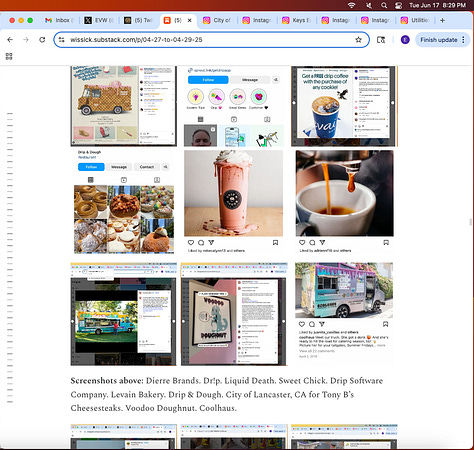Screen dimensions: 474x450
Task: Click comment icon under pink milkshake post
Action: point(201,243)
